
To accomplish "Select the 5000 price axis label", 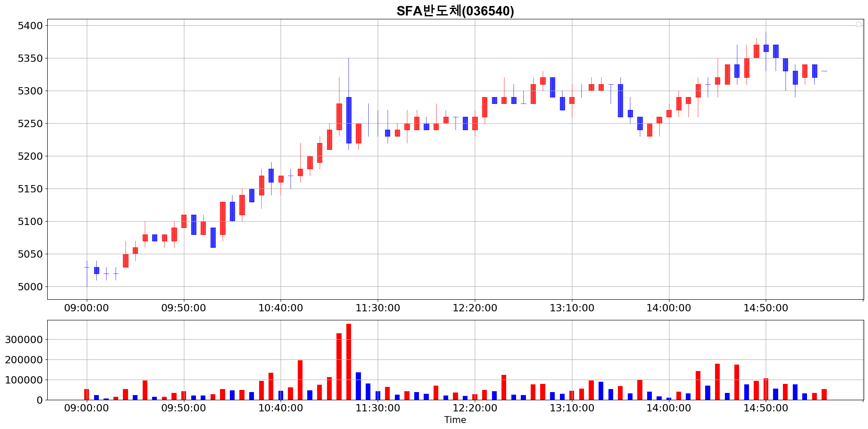I will (31, 287).
